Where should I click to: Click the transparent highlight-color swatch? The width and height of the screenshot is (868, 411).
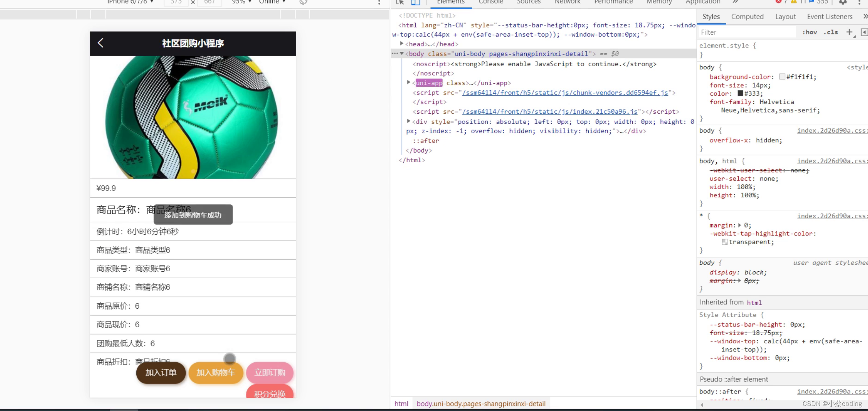tap(725, 242)
